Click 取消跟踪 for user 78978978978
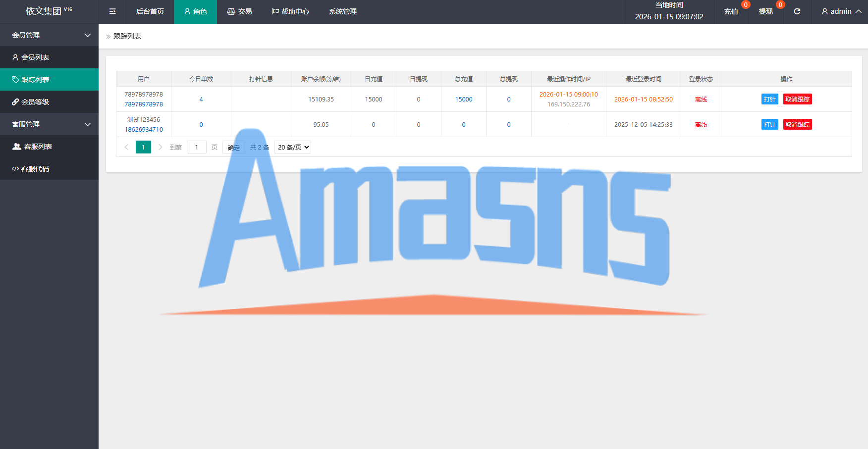 pyautogui.click(x=798, y=99)
